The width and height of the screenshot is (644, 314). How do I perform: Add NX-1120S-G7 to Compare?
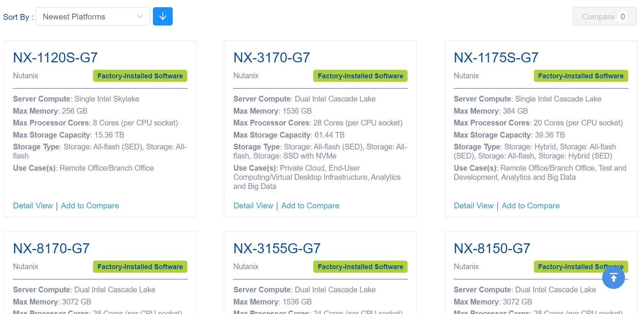(90, 206)
